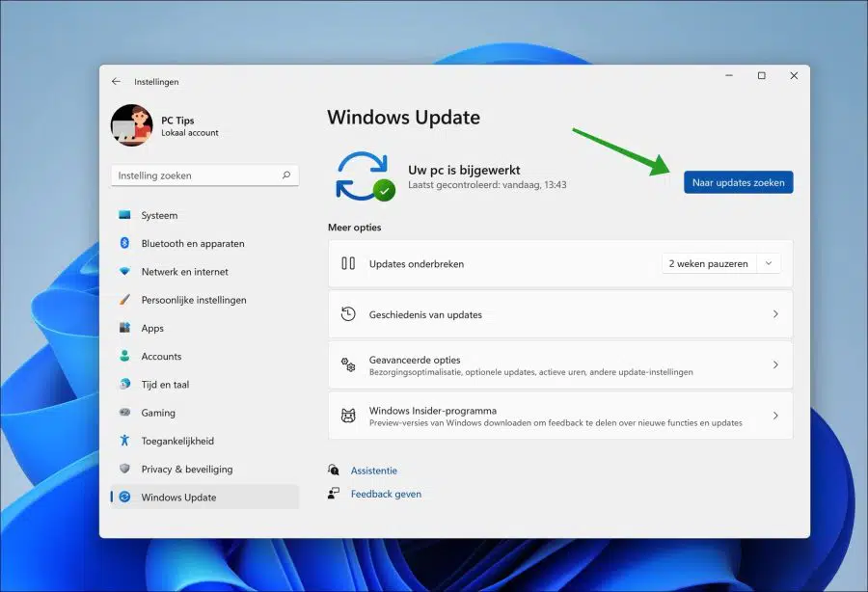Click the Windows Insider-programma cat icon
Viewport: 868px width, 592px height.
click(348, 416)
